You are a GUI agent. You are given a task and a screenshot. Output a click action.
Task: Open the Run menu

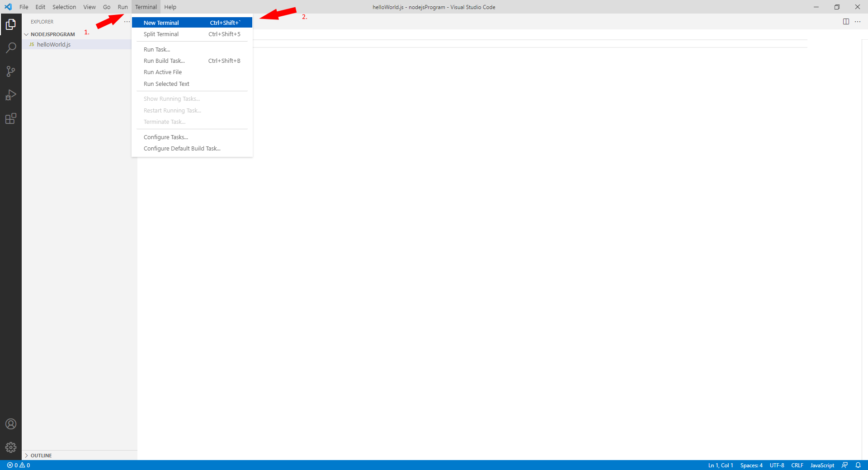(123, 7)
